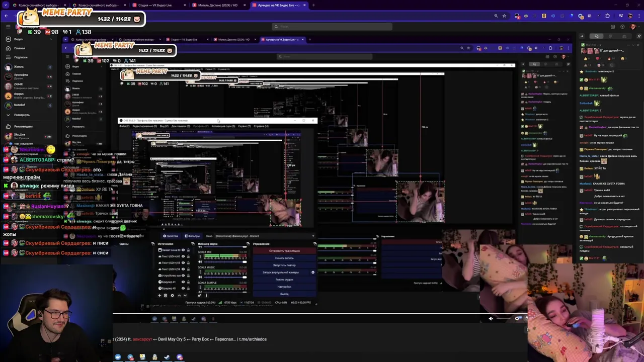Remove selected source with trash icon

166,296
